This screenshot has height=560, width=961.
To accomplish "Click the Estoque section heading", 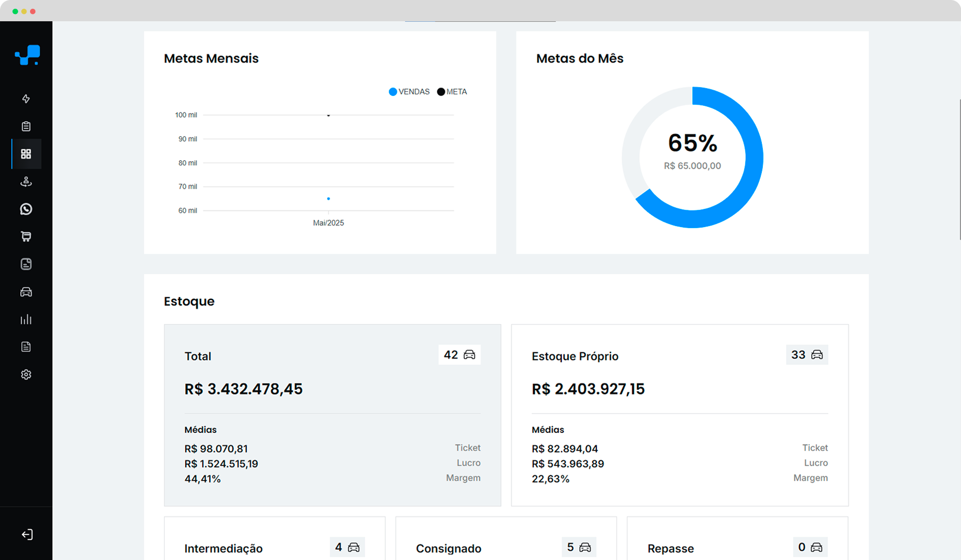I will pos(189,301).
